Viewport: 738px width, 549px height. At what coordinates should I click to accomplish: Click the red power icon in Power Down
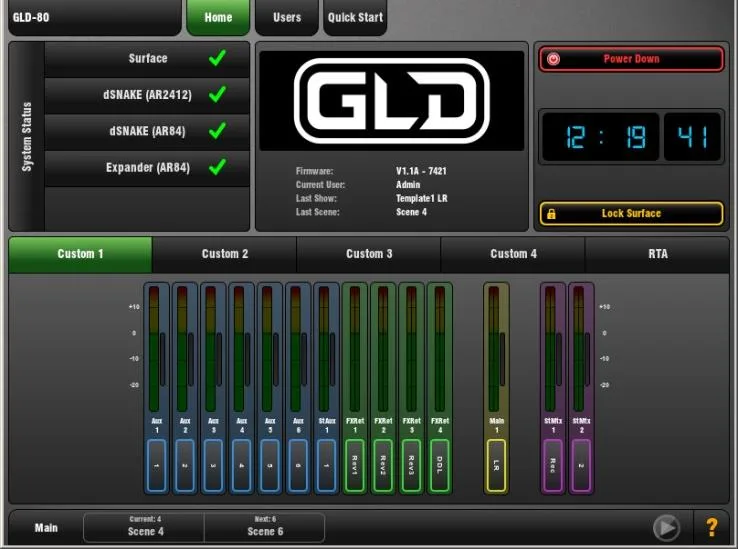click(553, 59)
